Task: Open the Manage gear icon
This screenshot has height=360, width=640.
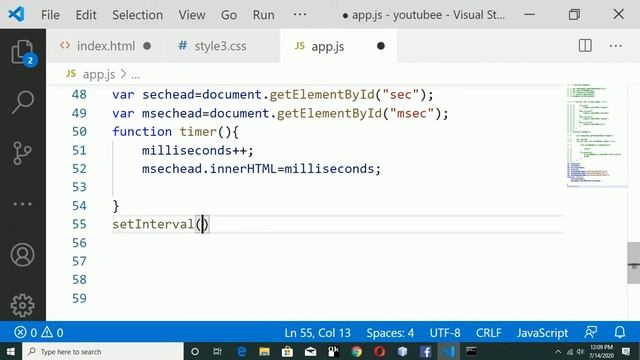Action: click(x=22, y=305)
